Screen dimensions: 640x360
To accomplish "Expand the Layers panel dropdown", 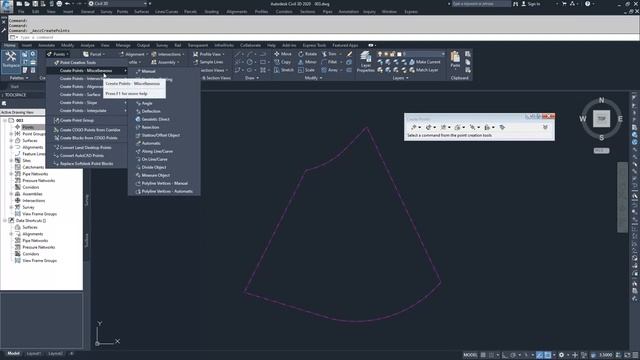I will coord(400,78).
